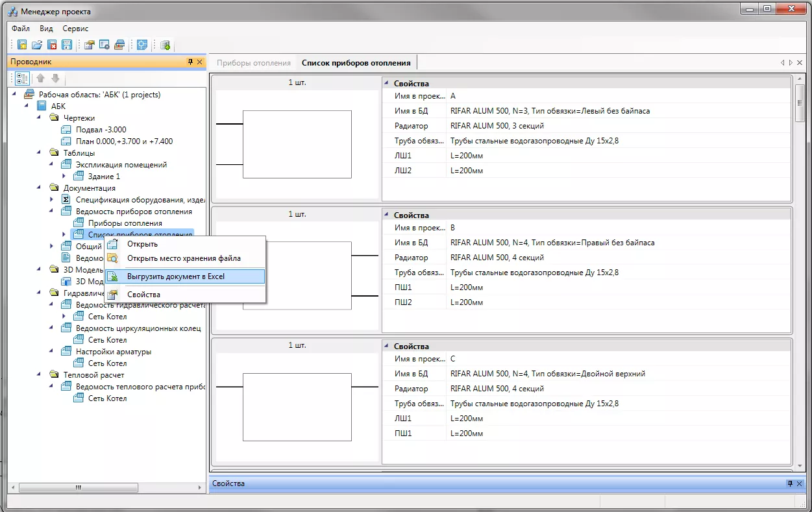812x512 pixels.
Task: Toggle the pin on the Проводник panel
Action: (190, 62)
